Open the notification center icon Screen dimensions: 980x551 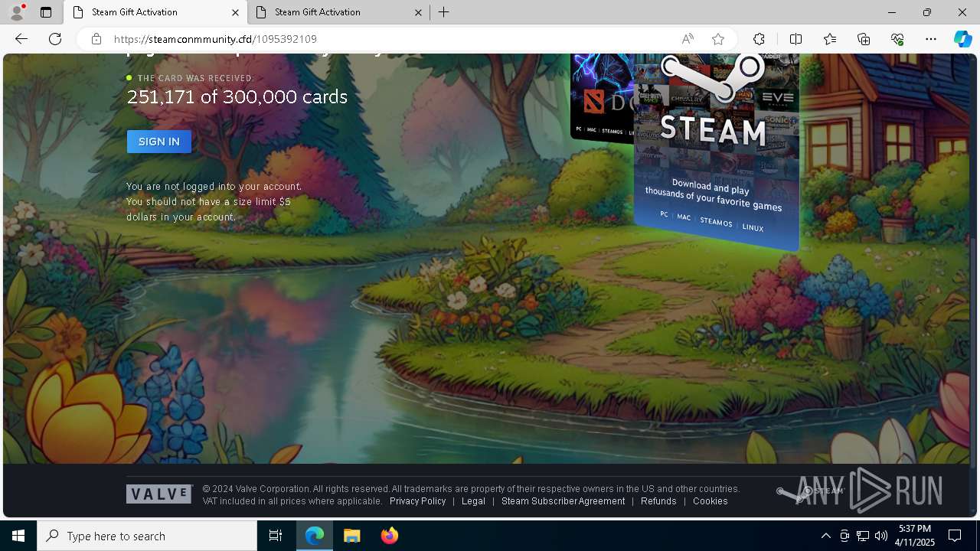click(x=955, y=536)
